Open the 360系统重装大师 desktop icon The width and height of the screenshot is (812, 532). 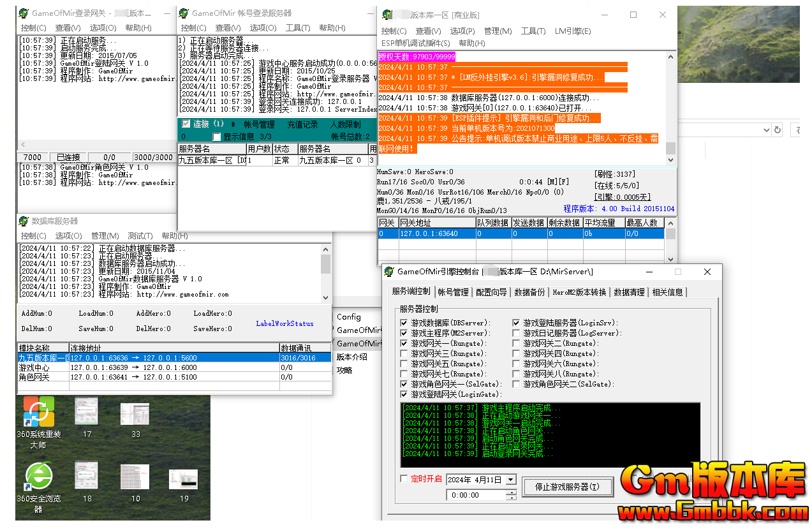click(38, 411)
